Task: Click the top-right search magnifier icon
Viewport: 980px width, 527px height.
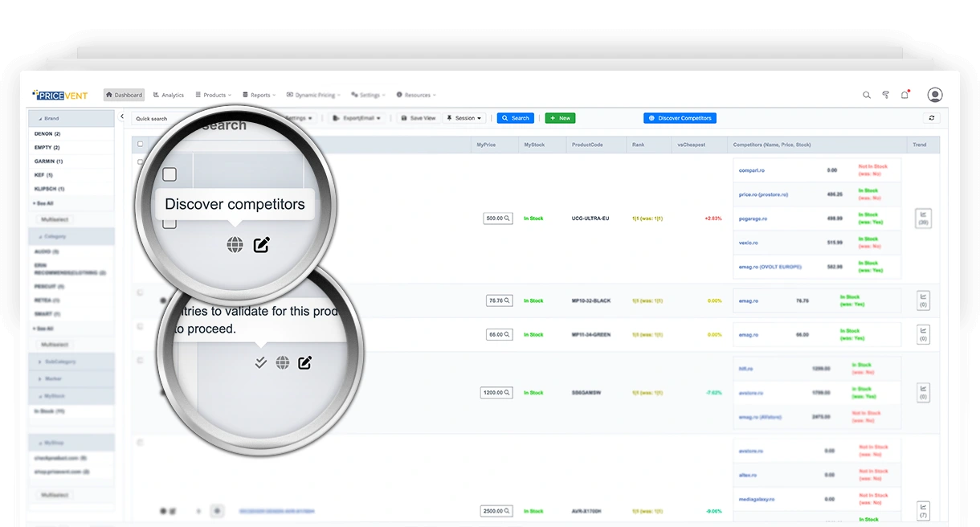Action: pos(867,95)
